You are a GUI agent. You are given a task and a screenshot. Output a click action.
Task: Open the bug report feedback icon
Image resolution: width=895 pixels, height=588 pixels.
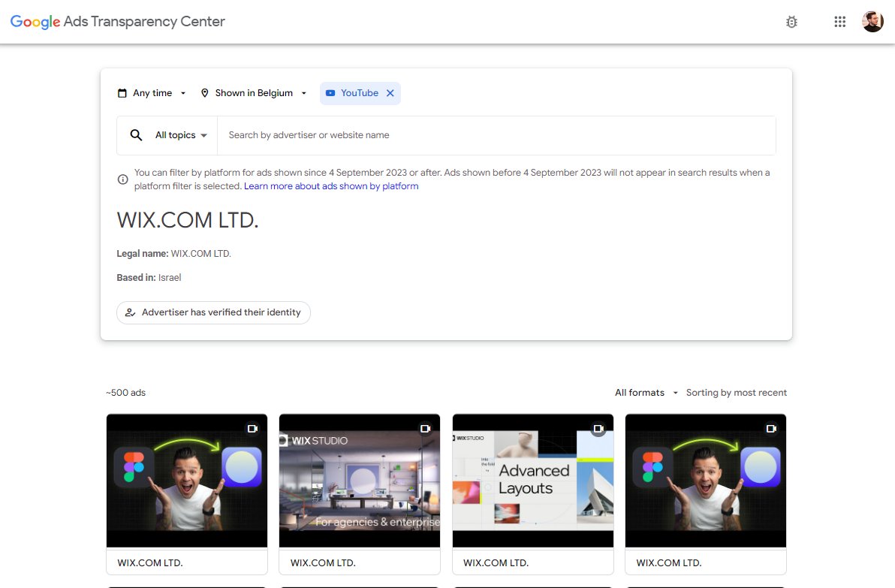pos(791,22)
